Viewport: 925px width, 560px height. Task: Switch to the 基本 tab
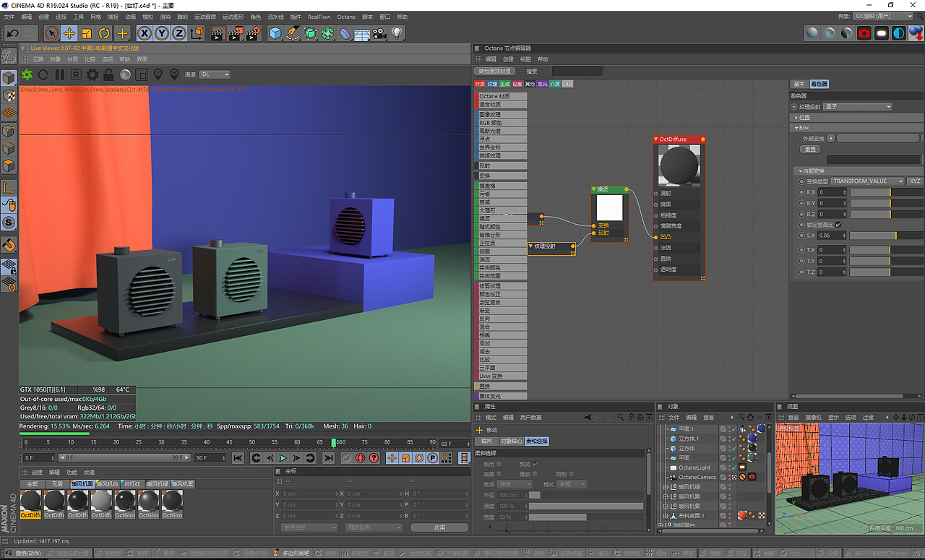tap(799, 84)
